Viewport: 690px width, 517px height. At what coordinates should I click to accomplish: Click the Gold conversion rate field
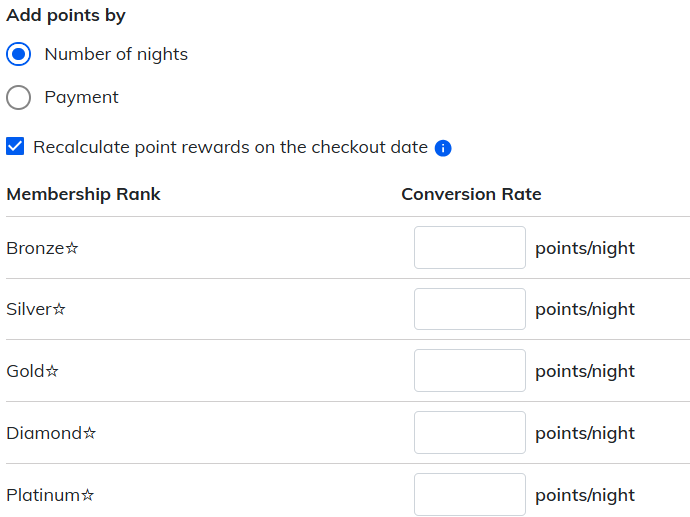469,371
